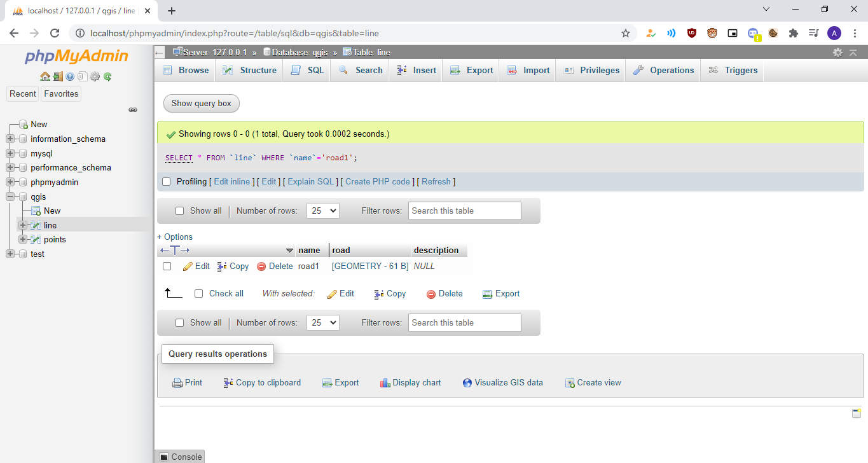This screenshot has width=868, height=463.
Task: Delete the road1 row
Action: pos(275,266)
